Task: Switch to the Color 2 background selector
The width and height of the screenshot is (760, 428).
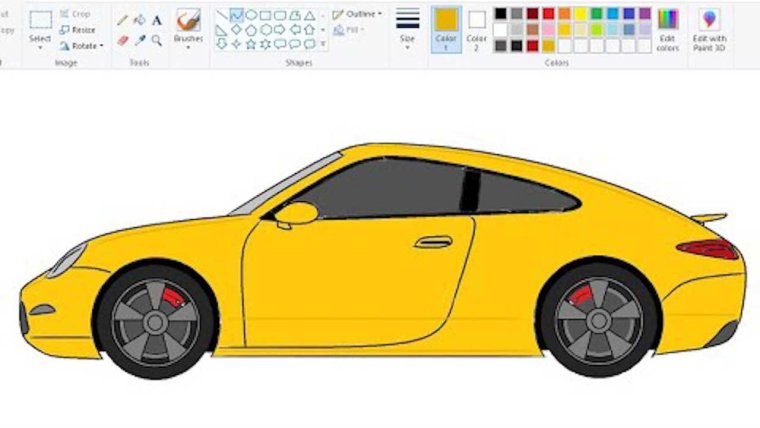Action: tap(477, 28)
